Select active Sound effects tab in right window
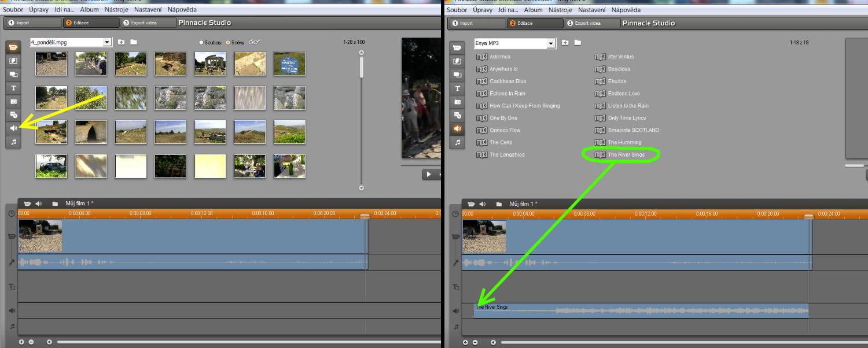Viewport: 868px width, 348px height. [457, 129]
